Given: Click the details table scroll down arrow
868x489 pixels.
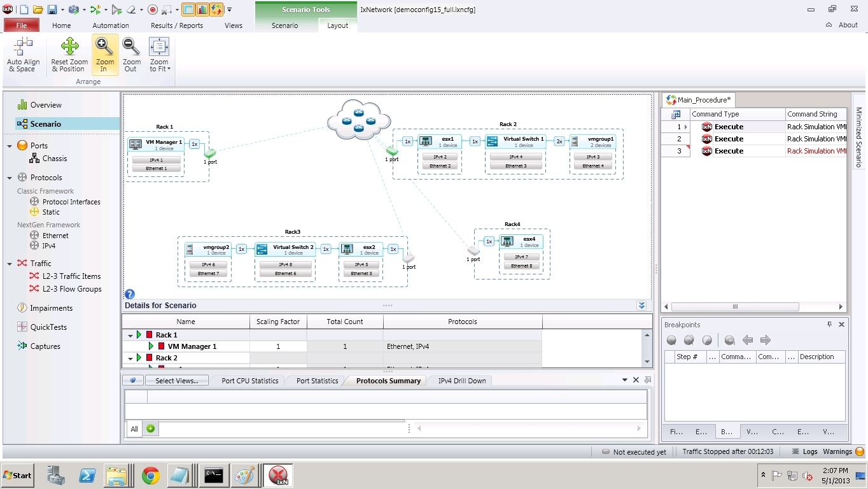Looking at the screenshot, I should click(647, 362).
